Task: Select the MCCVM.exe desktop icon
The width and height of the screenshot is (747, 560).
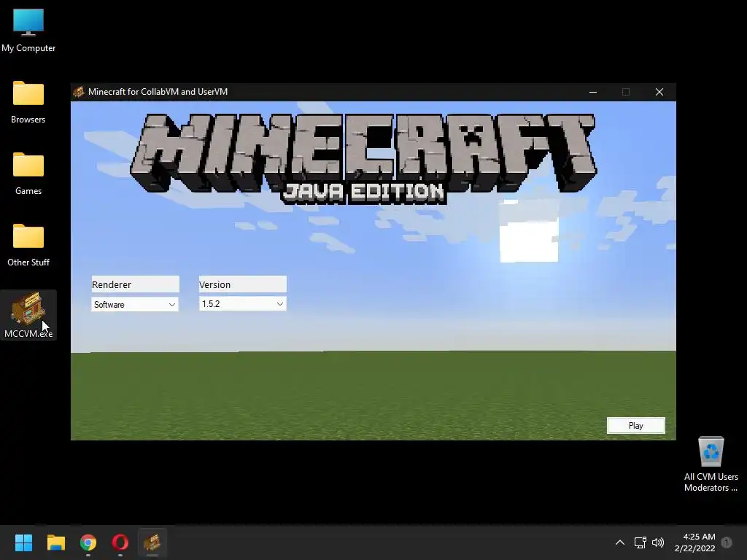Action: 28,315
